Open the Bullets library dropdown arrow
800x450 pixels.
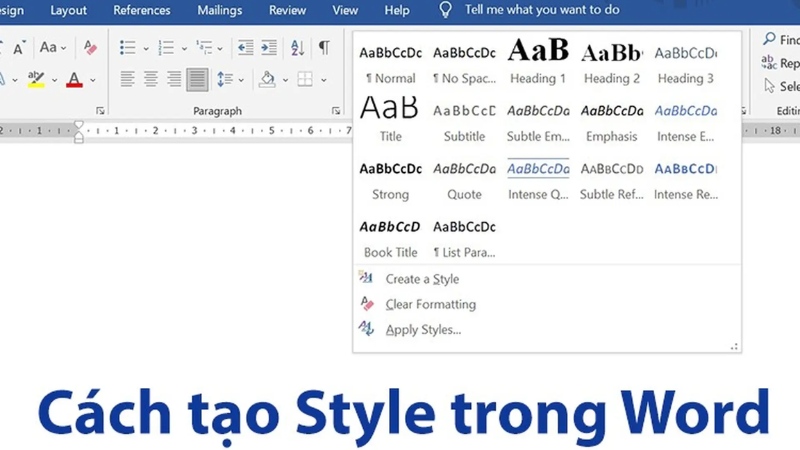[x=146, y=48]
